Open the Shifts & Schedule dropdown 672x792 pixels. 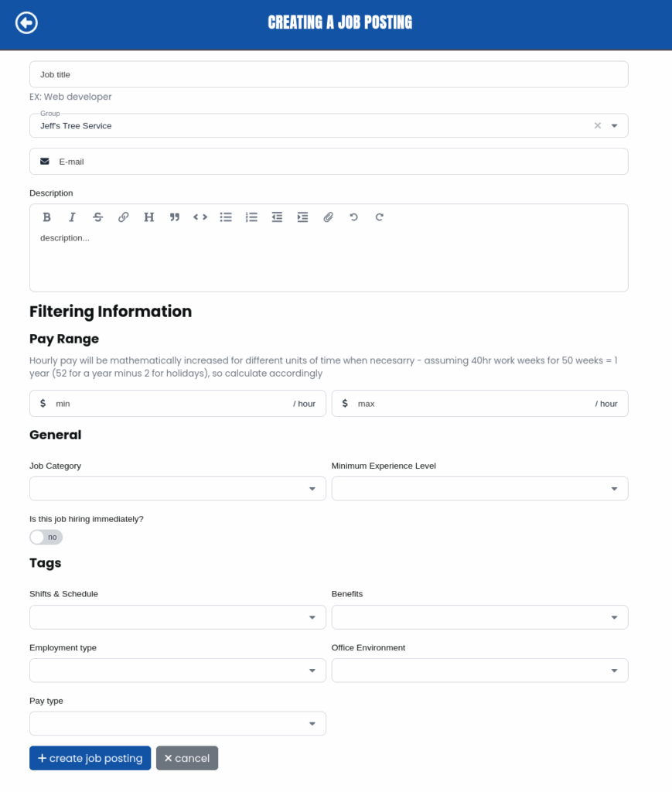(178, 617)
